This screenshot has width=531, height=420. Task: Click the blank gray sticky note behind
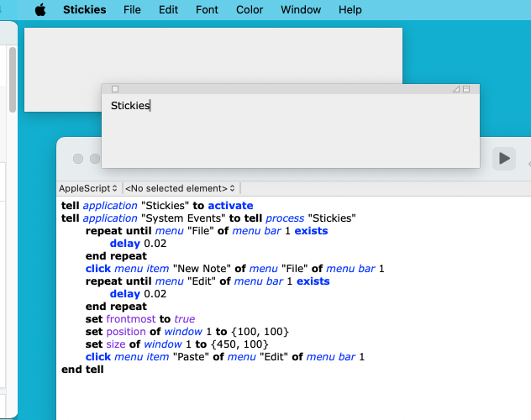click(213, 55)
